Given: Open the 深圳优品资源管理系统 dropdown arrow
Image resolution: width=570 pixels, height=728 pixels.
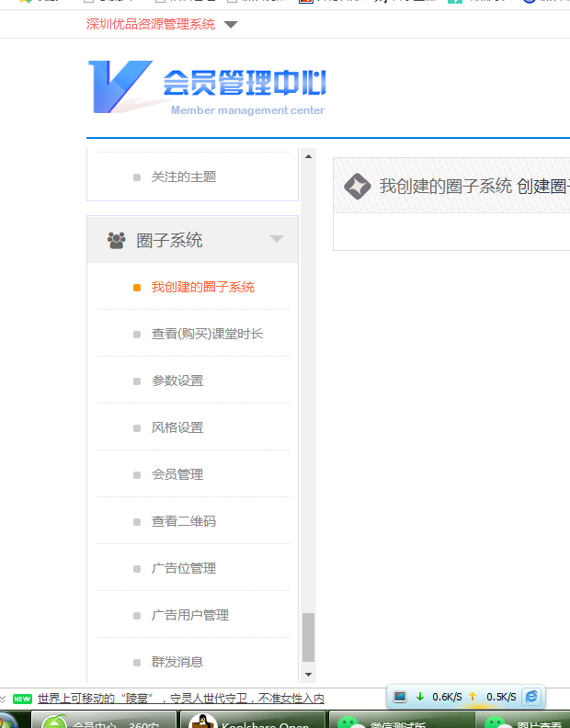Looking at the screenshot, I should [x=231, y=25].
